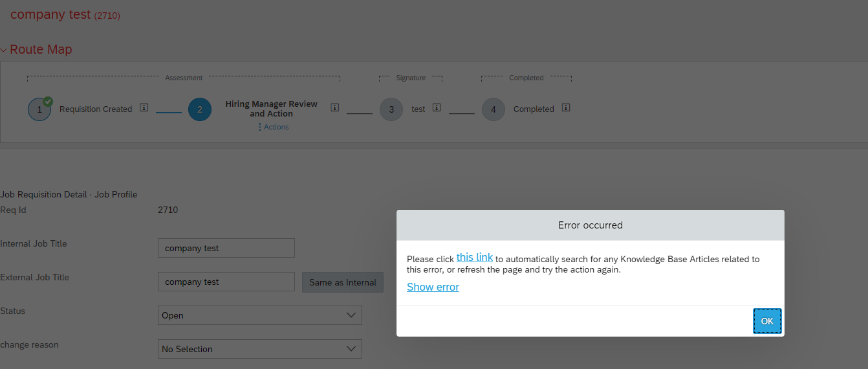The width and height of the screenshot is (868, 369).
Task: Open info icon next to Requisition Created
Action: [x=144, y=108]
